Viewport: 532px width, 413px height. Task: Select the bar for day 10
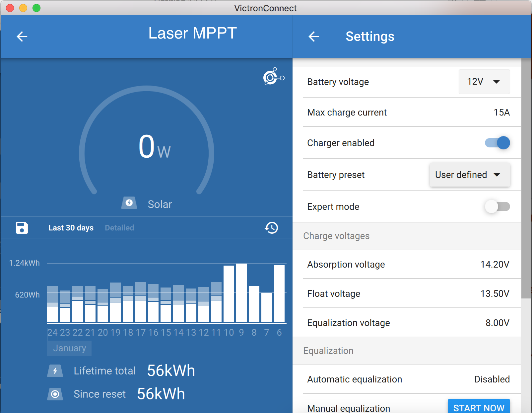point(229,294)
